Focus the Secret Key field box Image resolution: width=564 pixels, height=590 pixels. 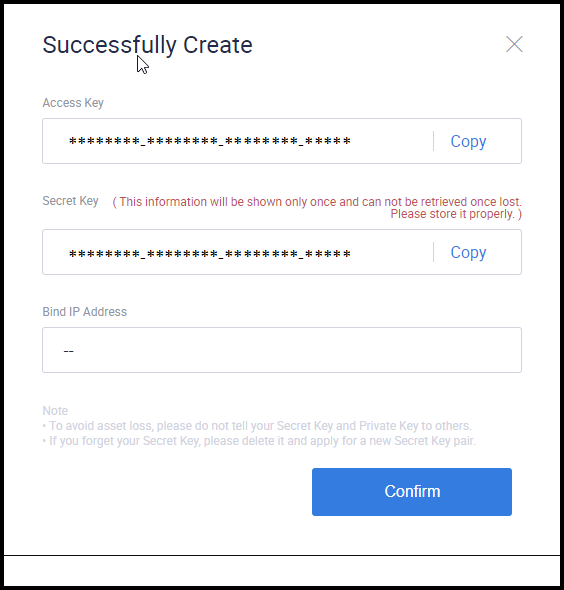click(282, 252)
